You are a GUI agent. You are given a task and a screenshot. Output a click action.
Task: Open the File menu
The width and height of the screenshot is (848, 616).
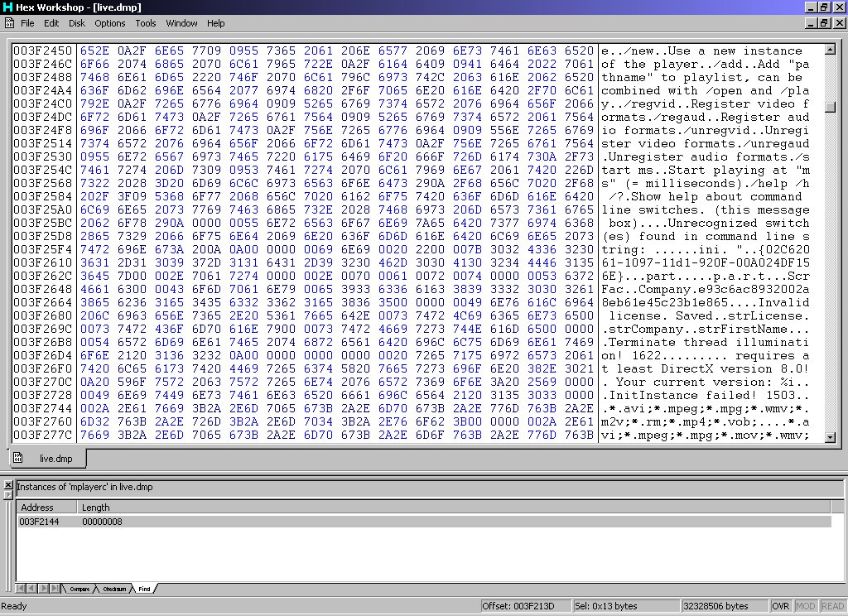point(27,23)
